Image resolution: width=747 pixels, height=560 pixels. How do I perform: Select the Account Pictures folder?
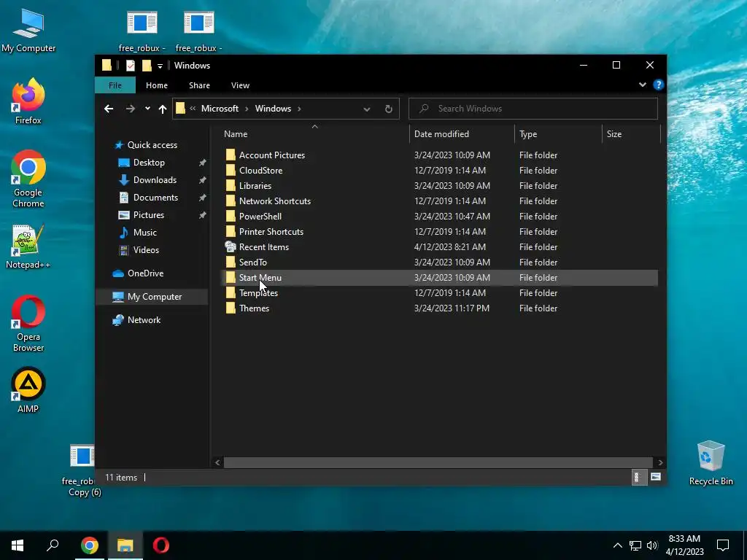tap(271, 155)
